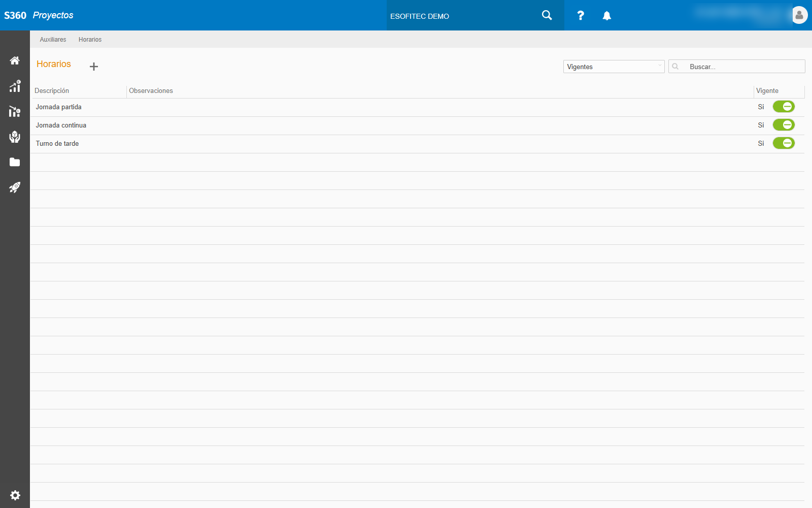Select the Turno de tarde row

pos(417,144)
